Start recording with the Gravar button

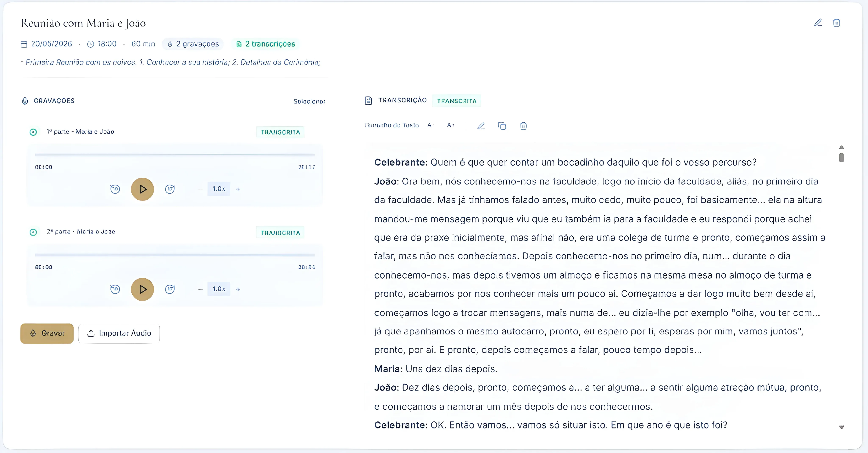pyautogui.click(x=47, y=334)
